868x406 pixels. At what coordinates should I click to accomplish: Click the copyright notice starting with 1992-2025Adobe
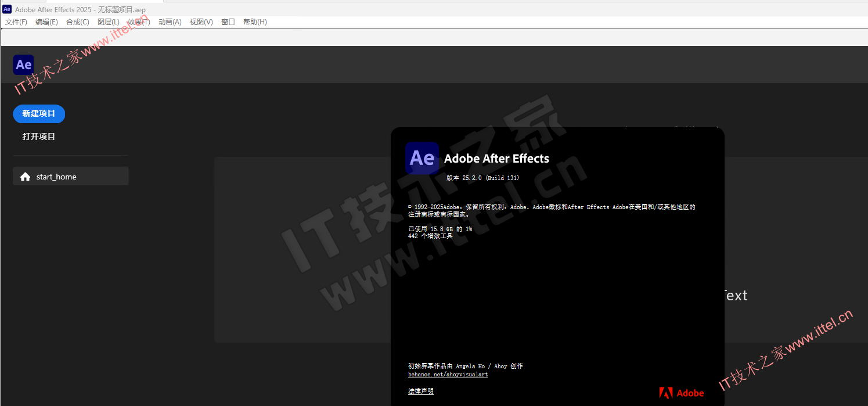[552, 210]
